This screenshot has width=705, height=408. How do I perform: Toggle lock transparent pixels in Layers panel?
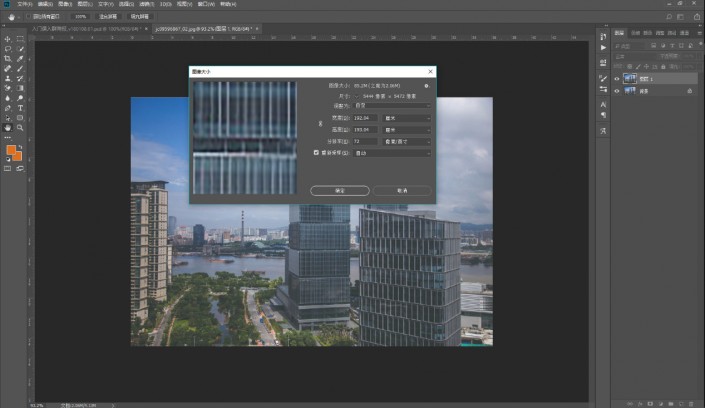pyautogui.click(x=629, y=67)
